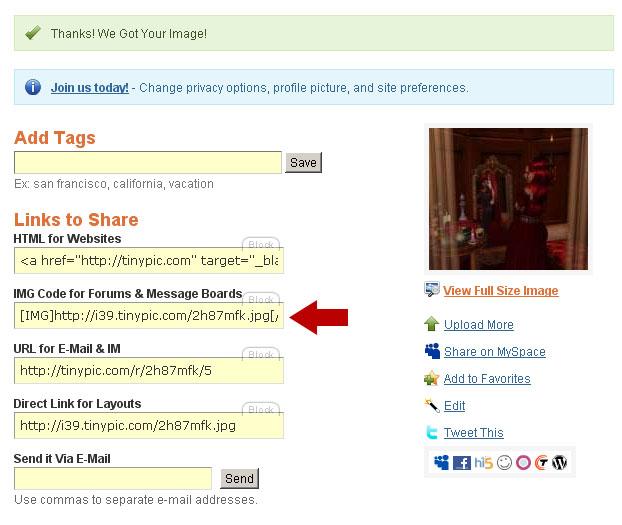
Task: Click the Facebook share icon
Action: [462, 463]
